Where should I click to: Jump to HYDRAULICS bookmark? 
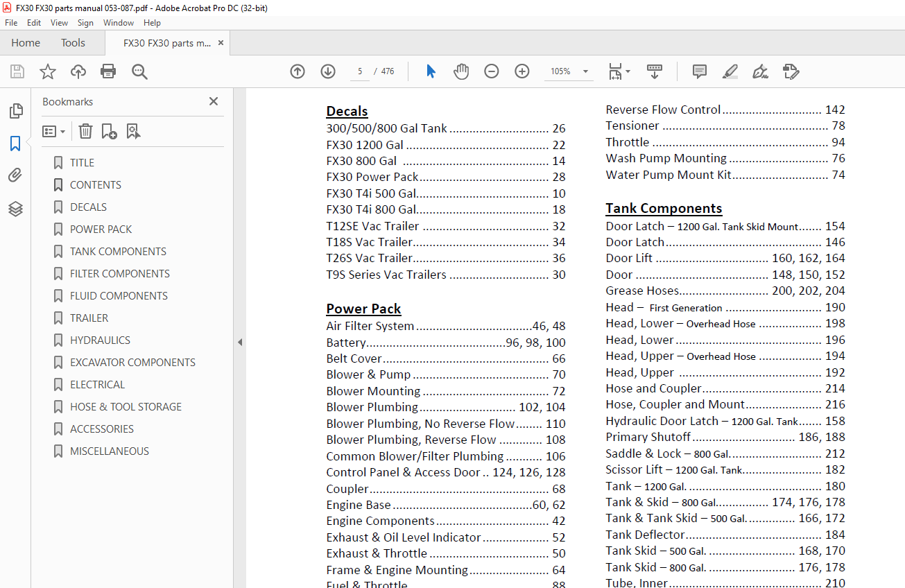tap(100, 340)
